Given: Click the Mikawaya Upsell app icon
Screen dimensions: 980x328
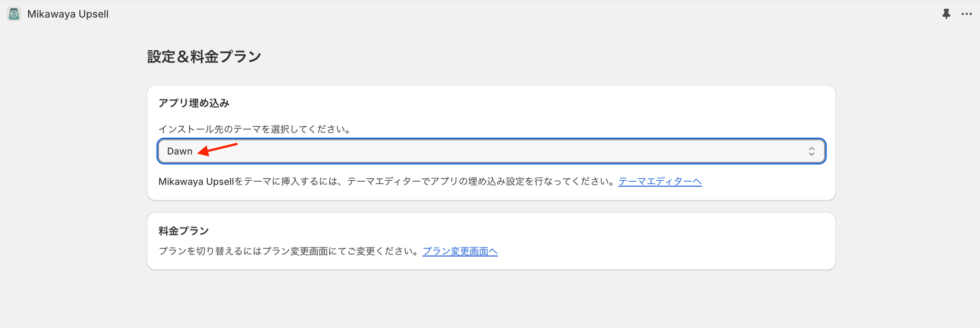Looking at the screenshot, I should tap(14, 14).
